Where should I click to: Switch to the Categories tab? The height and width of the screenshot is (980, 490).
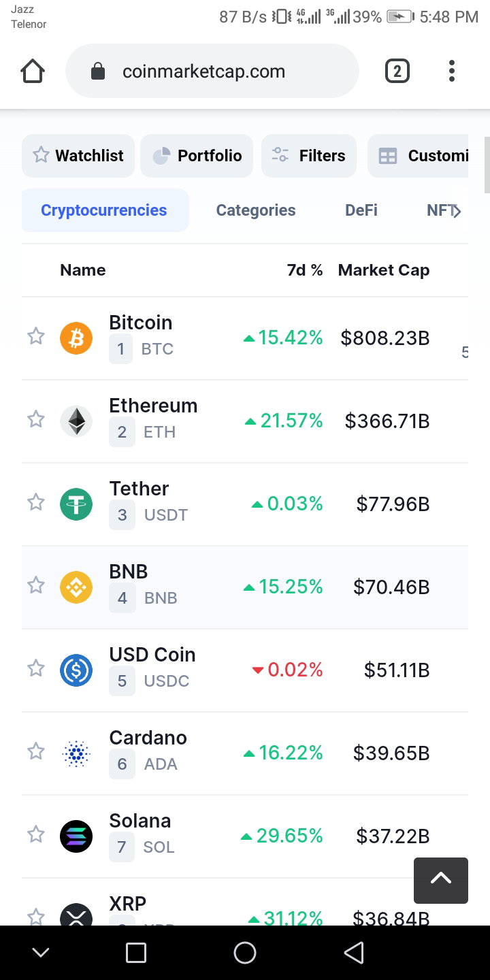click(x=256, y=210)
